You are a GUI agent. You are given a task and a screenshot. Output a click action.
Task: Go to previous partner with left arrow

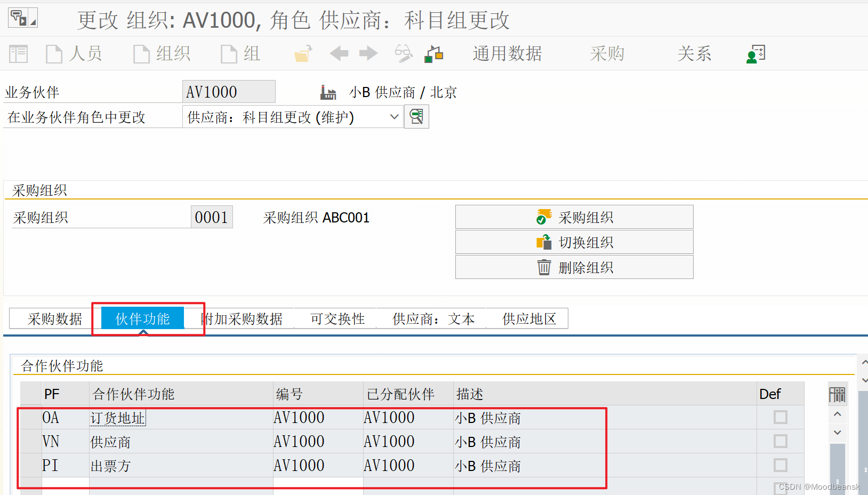339,53
